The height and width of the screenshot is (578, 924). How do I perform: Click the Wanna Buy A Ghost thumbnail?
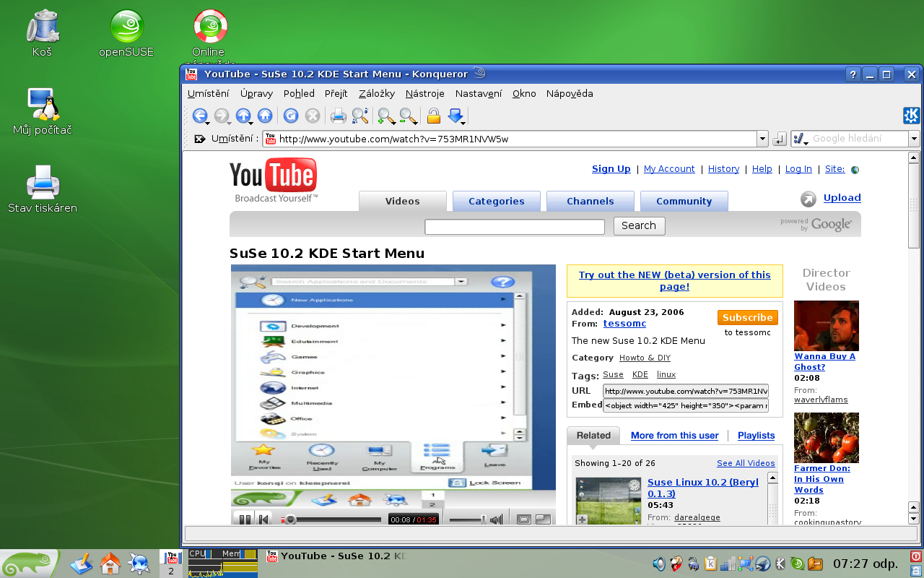pyautogui.click(x=827, y=326)
